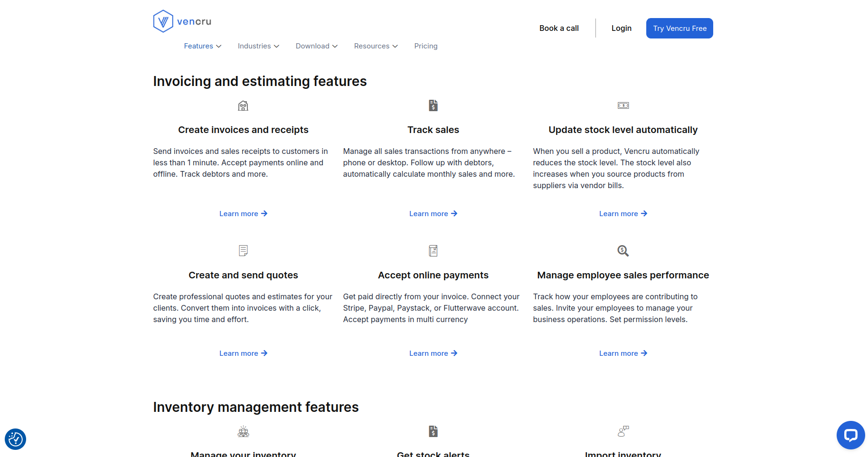Click the Accept online payments heading
This screenshot has width=868, height=457.
coord(433,275)
